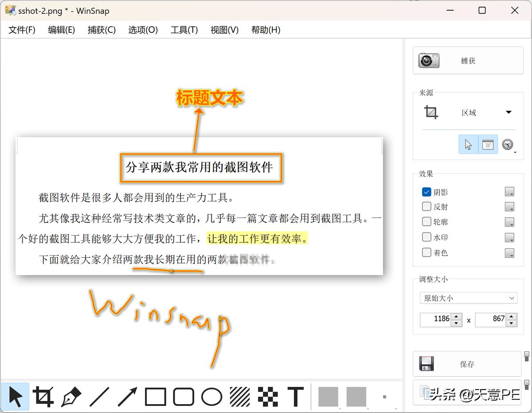Select the rectangle shape tool
Screen dimensions: 532x413
pos(154,396)
